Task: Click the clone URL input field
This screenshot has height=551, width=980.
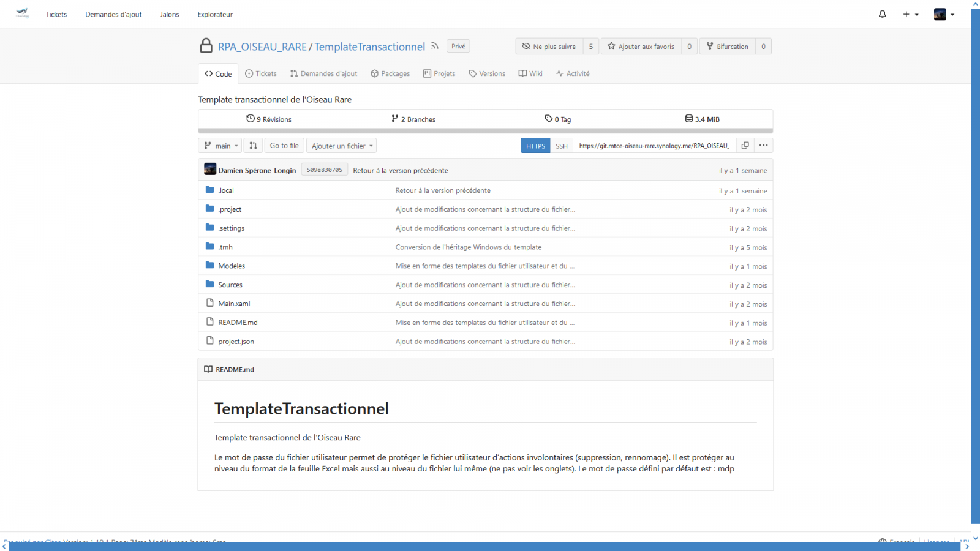Action: point(654,146)
